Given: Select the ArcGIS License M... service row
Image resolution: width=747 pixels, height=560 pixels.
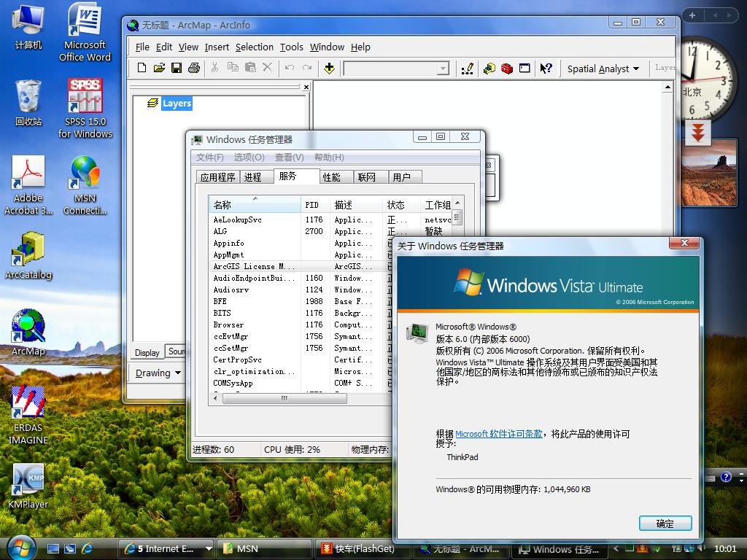Looking at the screenshot, I should pyautogui.click(x=300, y=266).
